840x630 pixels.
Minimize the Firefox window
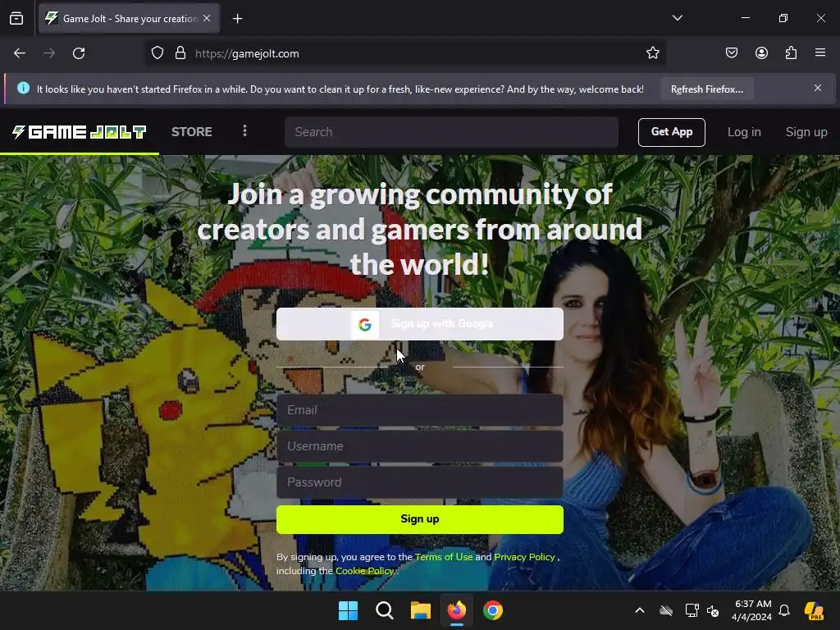click(x=745, y=18)
